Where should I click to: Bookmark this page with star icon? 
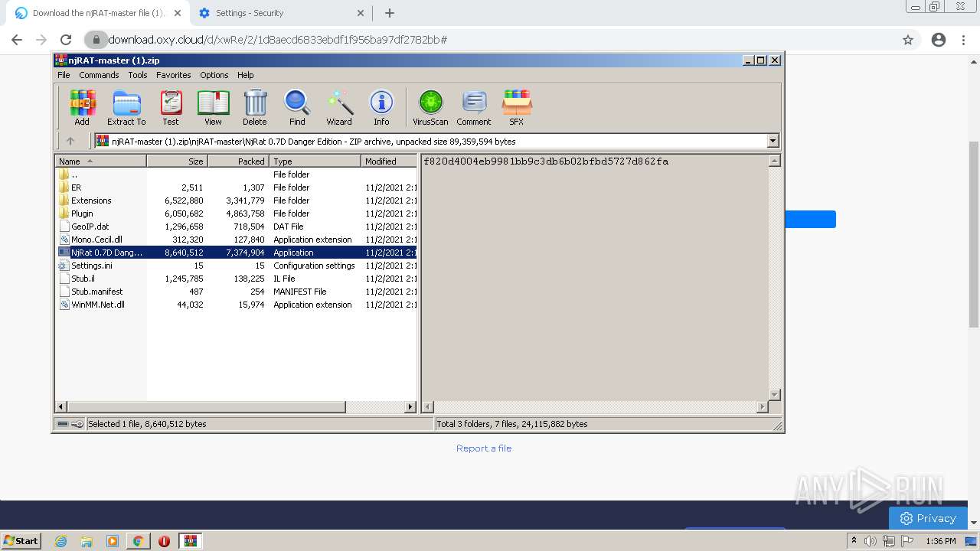[x=908, y=40]
